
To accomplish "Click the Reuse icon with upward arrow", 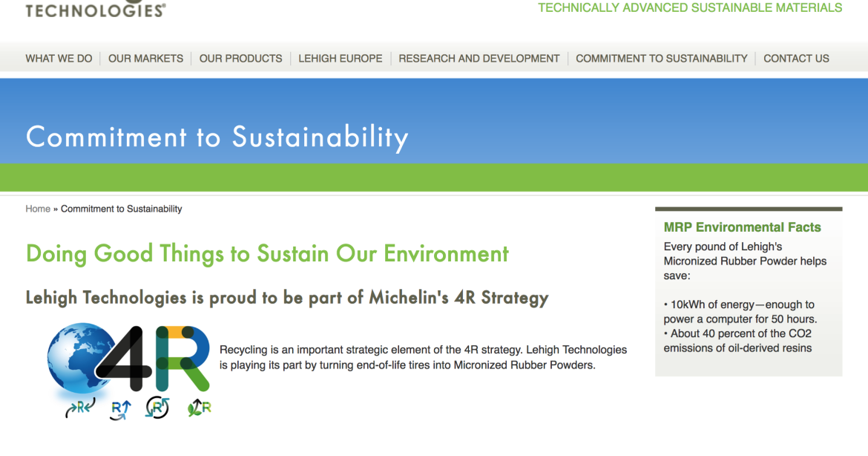I will coord(119,409).
